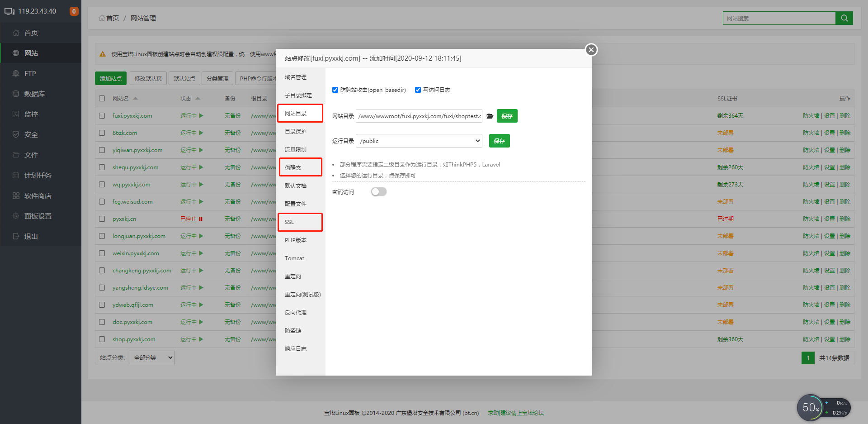Open the wq.pyxxkj.com site link
This screenshot has height=424, width=868.
click(x=132, y=185)
